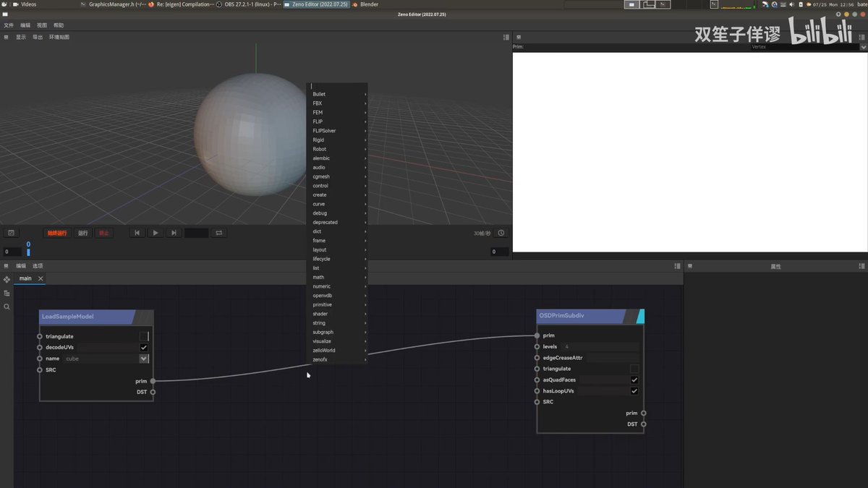Viewport: 868px width, 488px height.
Task: Close the main graph tab
Action: point(41,278)
